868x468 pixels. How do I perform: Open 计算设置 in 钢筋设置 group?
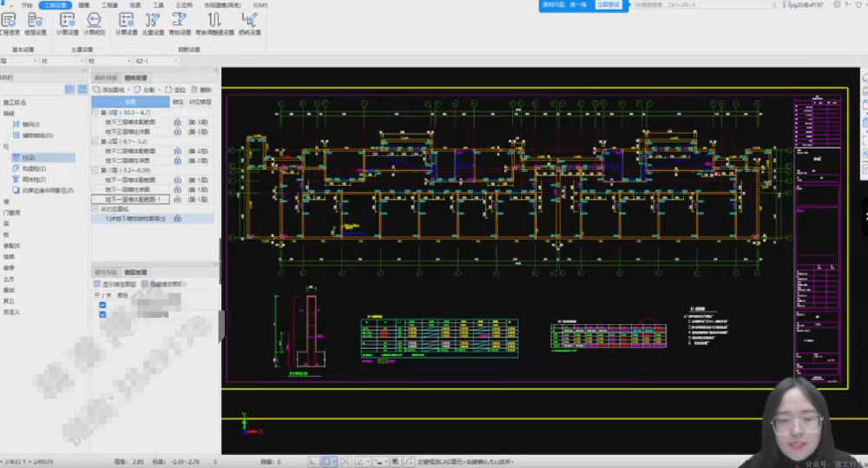tap(126, 23)
